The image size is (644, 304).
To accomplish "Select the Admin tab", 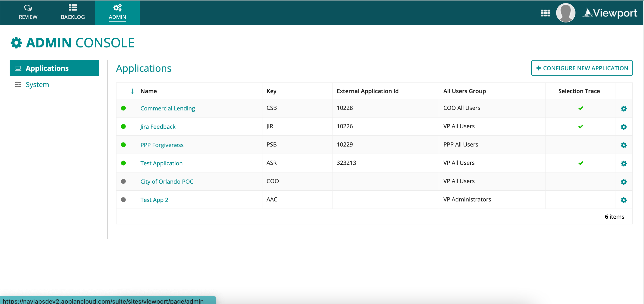I will click(x=117, y=13).
